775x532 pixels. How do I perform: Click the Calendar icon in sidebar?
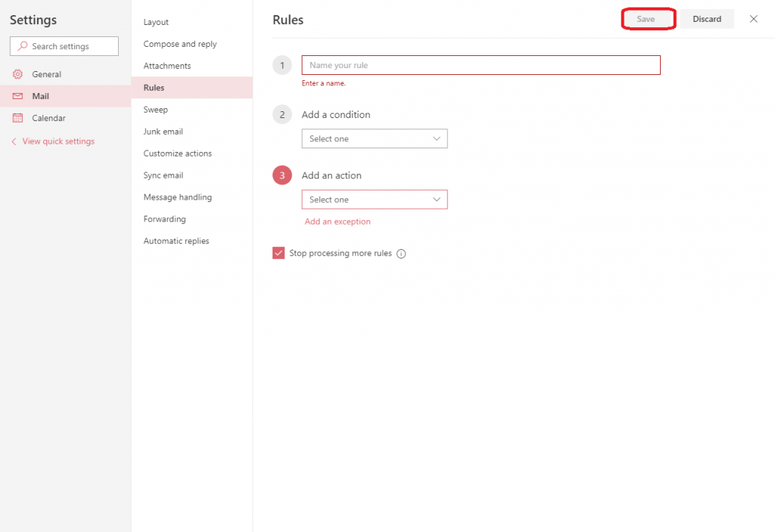pos(17,117)
